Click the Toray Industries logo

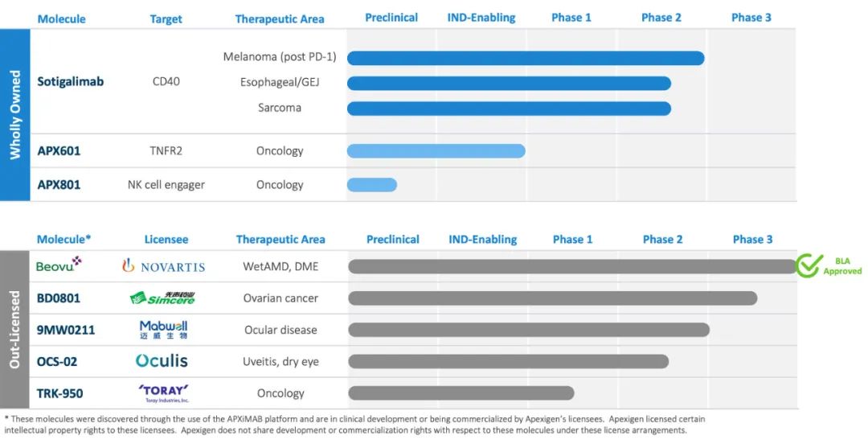(x=163, y=393)
